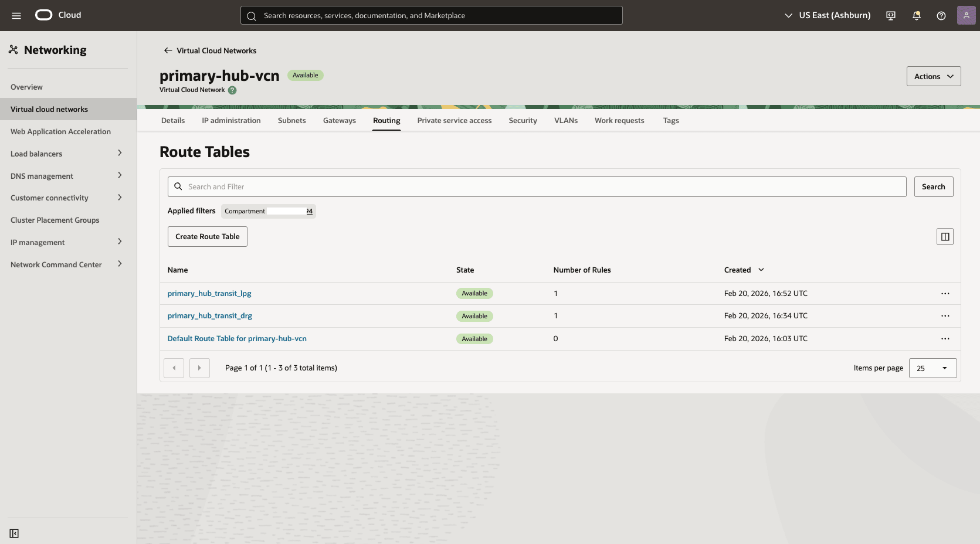Click inside the Search and Filter field
Image resolution: width=980 pixels, height=544 pixels.
[411, 186]
